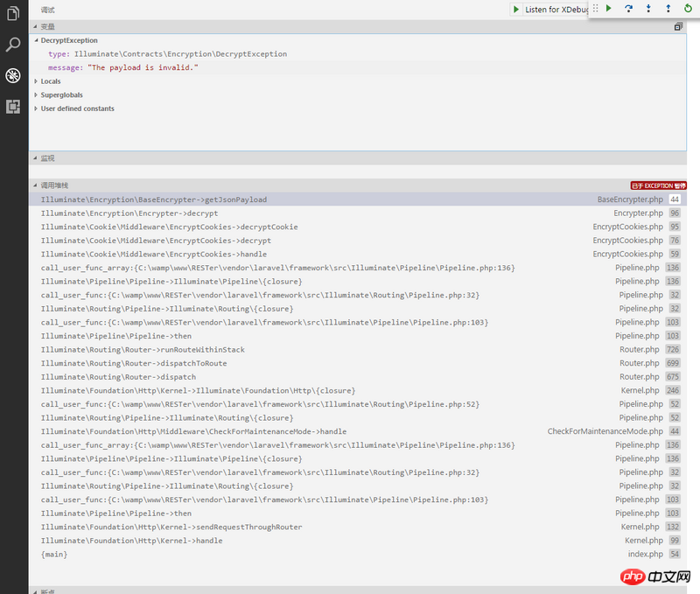The image size is (700, 594).
Task: Step into the current function
Action: coord(648,9)
